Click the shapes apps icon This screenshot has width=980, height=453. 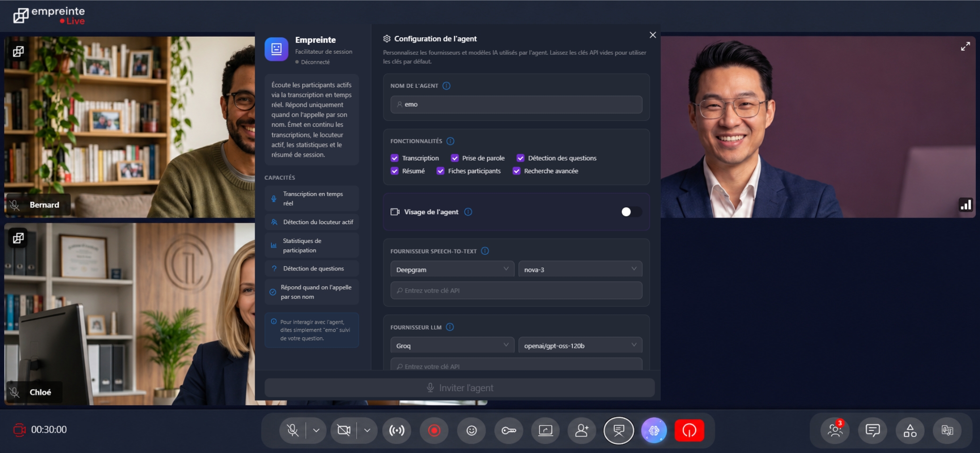(910, 430)
